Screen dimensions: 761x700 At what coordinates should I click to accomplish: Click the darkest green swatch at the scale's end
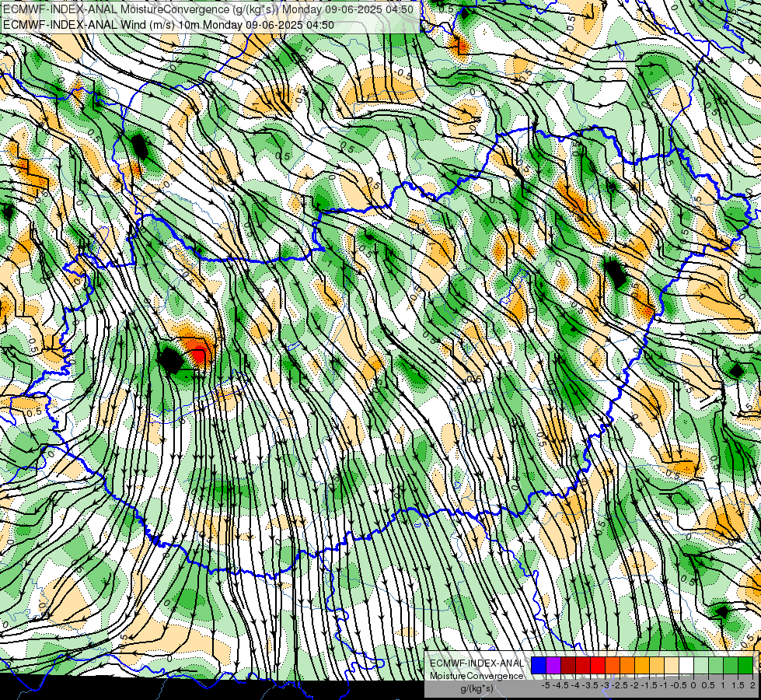click(x=745, y=666)
